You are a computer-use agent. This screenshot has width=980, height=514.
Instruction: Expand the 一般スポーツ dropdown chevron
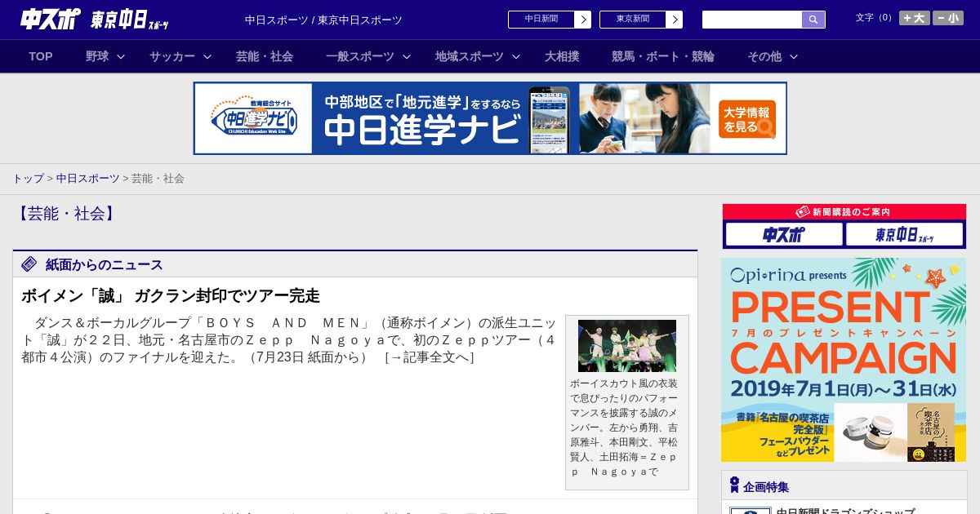407,57
